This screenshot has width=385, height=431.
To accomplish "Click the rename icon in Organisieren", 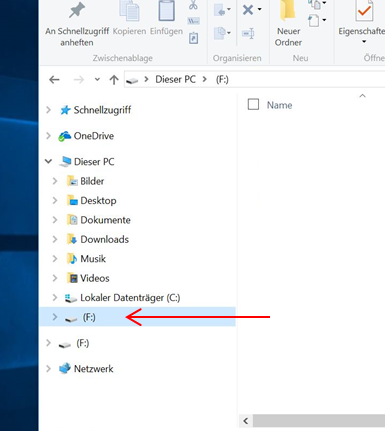I will 248,33.
